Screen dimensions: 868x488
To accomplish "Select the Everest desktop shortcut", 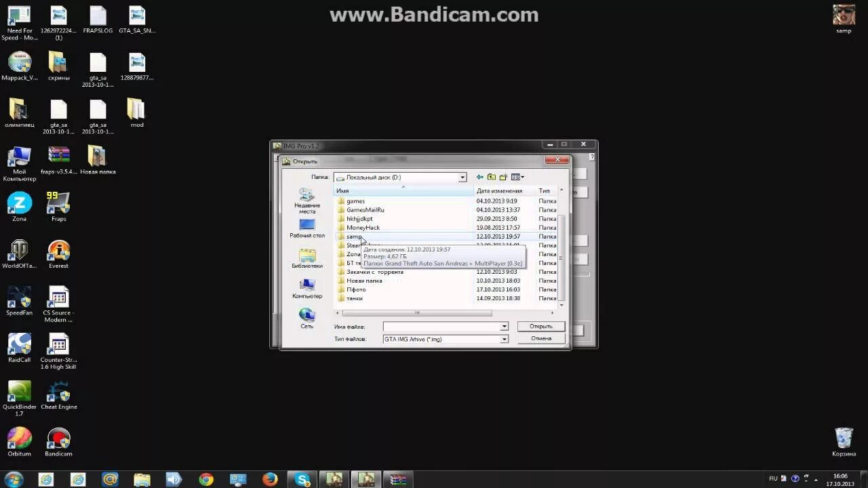I will click(x=58, y=255).
